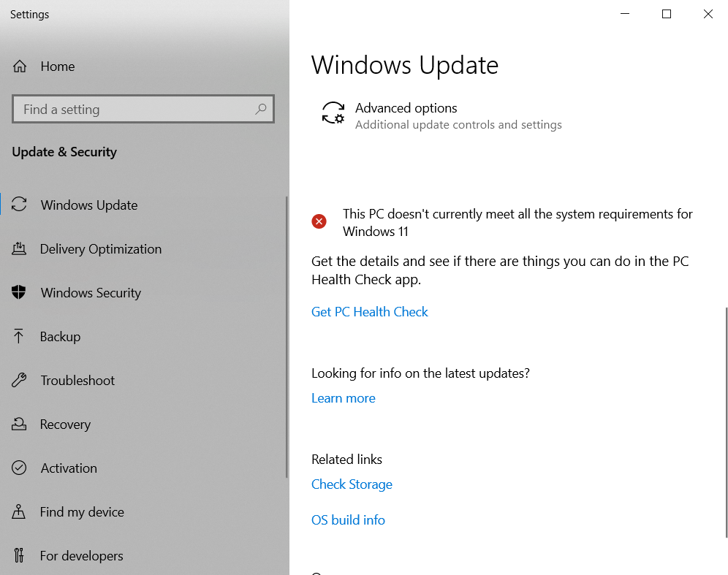Open the Learn more link

[343, 397]
